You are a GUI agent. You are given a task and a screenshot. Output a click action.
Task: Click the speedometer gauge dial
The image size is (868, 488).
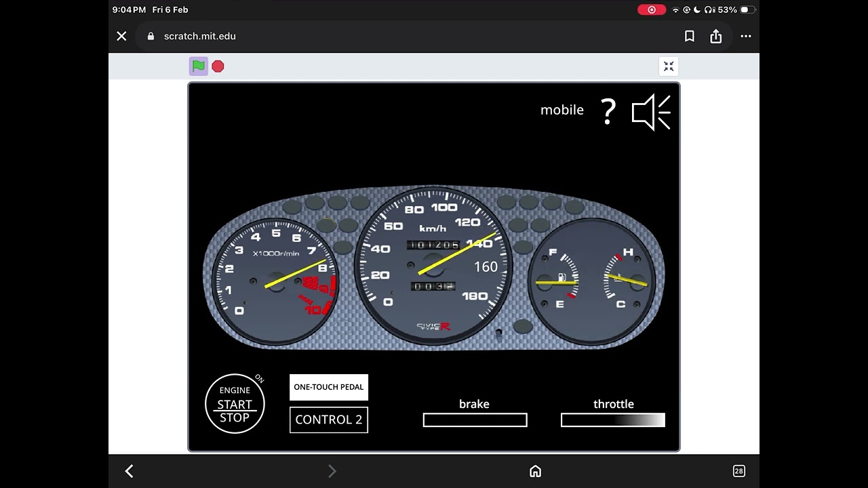(x=433, y=266)
